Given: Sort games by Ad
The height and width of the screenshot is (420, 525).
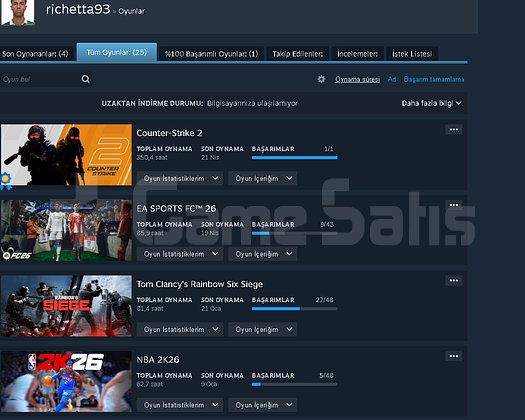Looking at the screenshot, I should pos(392,79).
